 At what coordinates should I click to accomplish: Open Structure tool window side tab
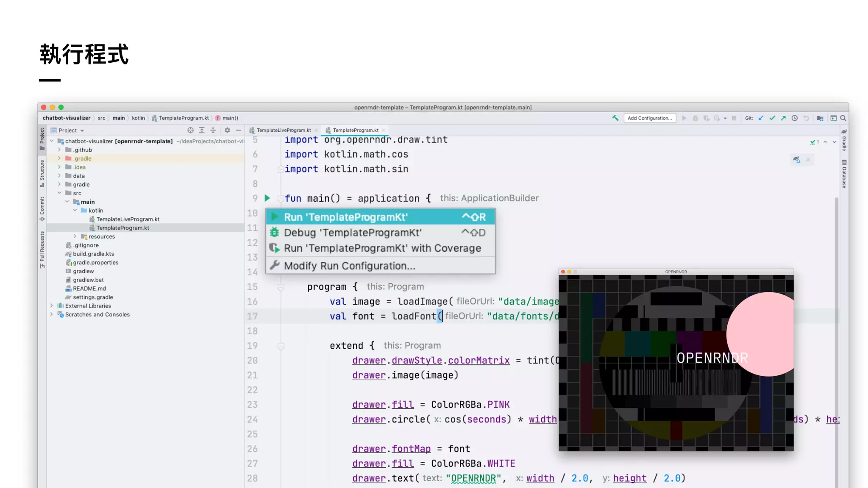tap(42, 173)
